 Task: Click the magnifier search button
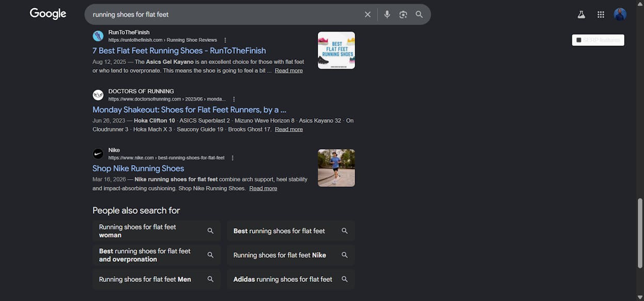click(419, 14)
